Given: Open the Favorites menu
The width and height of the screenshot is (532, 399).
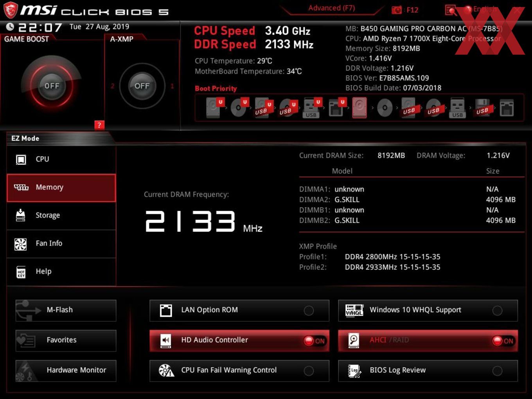Looking at the screenshot, I should pos(66,340).
